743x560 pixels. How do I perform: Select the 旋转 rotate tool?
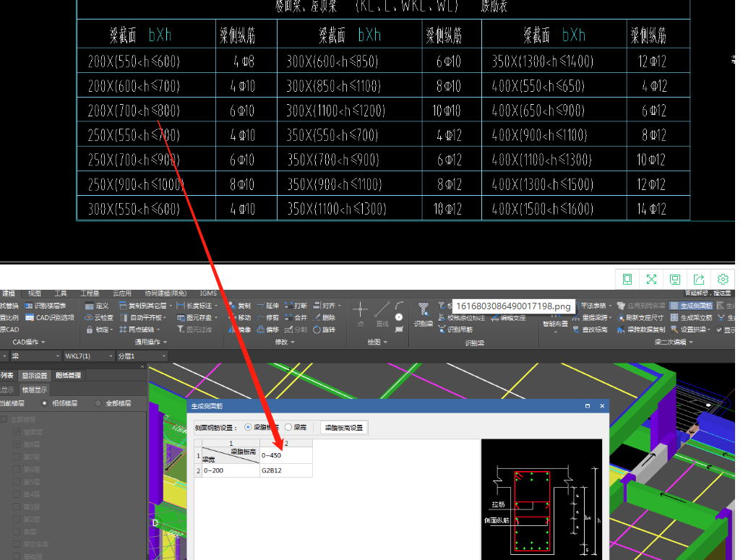point(324,329)
